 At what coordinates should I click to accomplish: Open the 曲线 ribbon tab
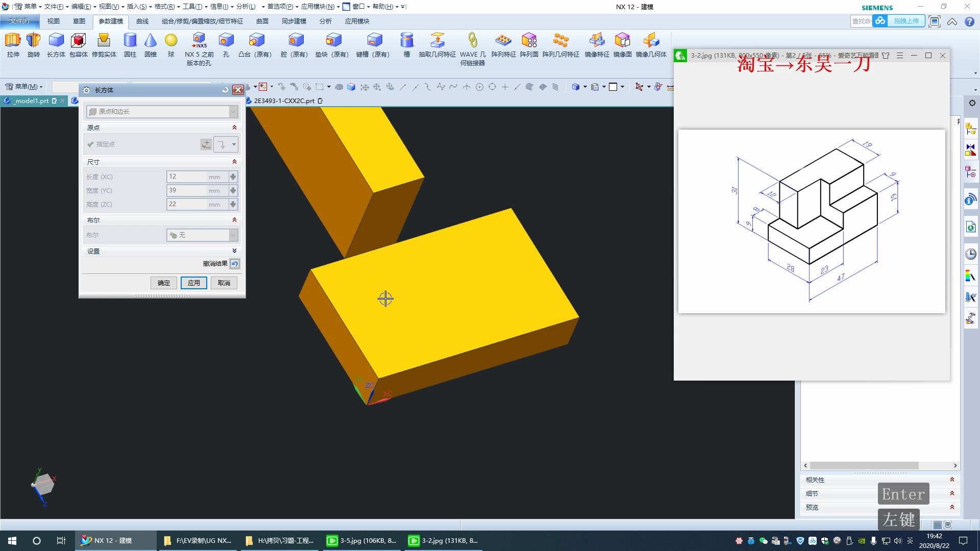pyautogui.click(x=142, y=21)
